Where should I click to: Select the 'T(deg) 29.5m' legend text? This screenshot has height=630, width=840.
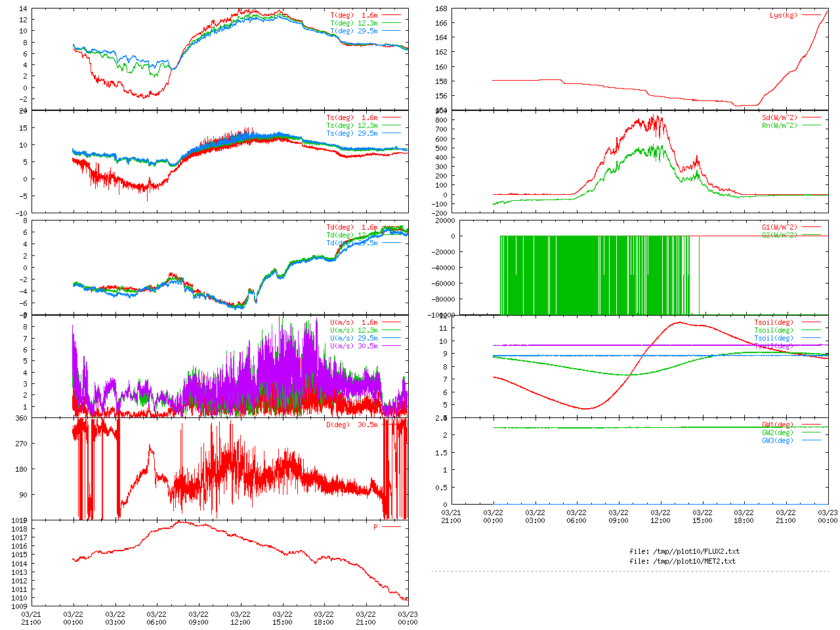354,31
